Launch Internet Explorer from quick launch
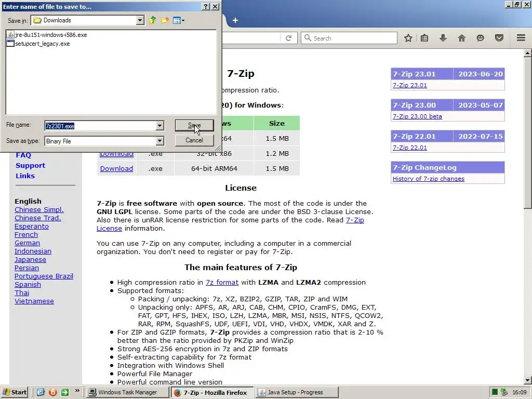Image resolution: width=532 pixels, height=399 pixels. point(41,392)
